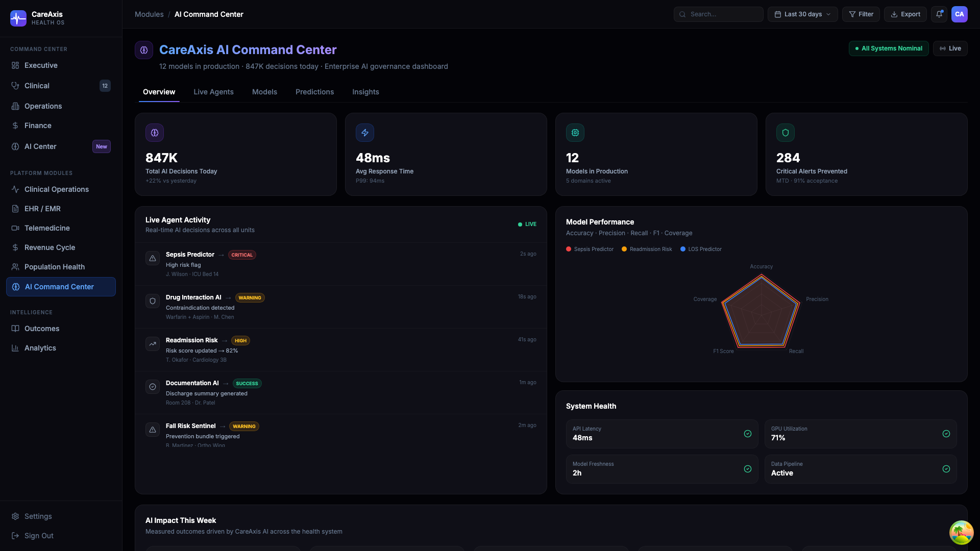Click the green LIVE indicator in activity panel
Viewport: 980px width, 551px height.
pyautogui.click(x=527, y=224)
